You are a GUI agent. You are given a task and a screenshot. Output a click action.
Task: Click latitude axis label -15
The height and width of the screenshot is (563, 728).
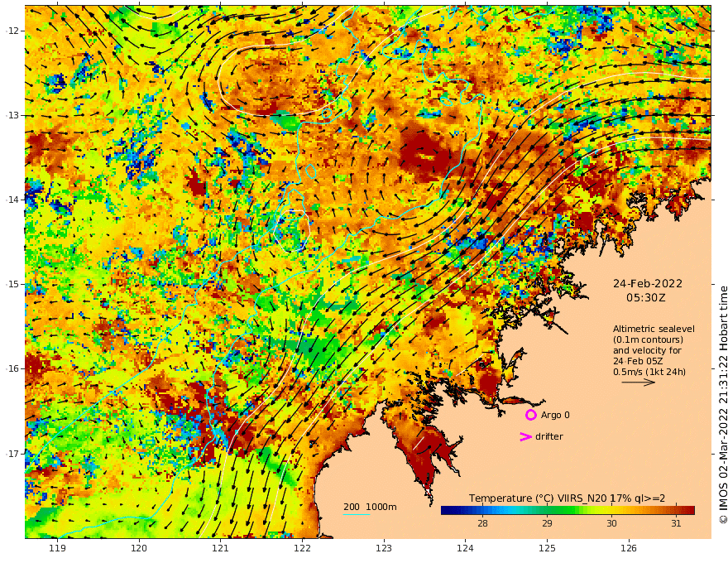click(12, 284)
